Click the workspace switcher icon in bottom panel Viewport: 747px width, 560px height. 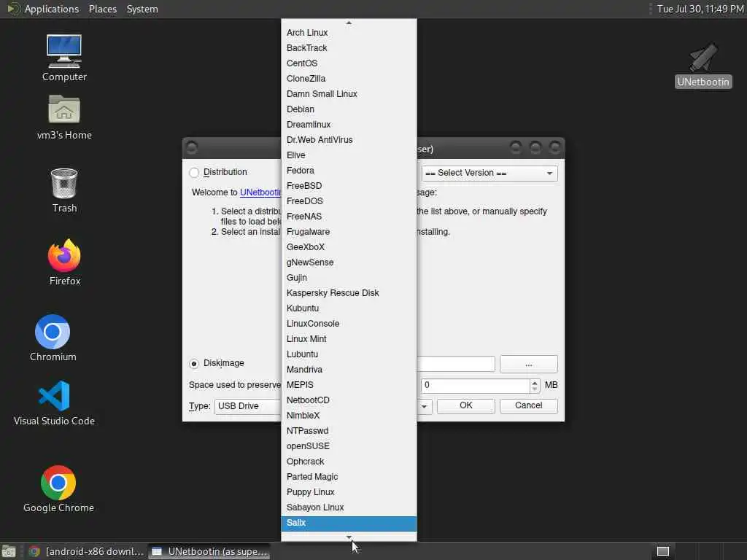pyautogui.click(x=662, y=551)
